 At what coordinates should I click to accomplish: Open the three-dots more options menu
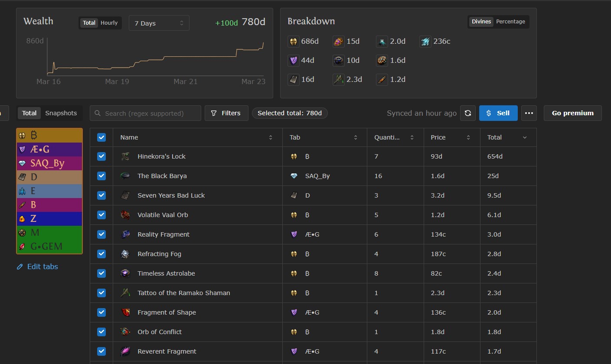click(x=529, y=113)
